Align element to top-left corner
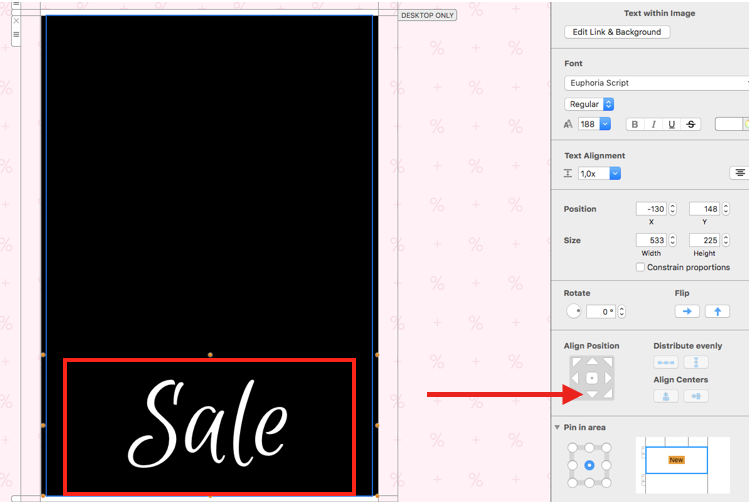 577,363
